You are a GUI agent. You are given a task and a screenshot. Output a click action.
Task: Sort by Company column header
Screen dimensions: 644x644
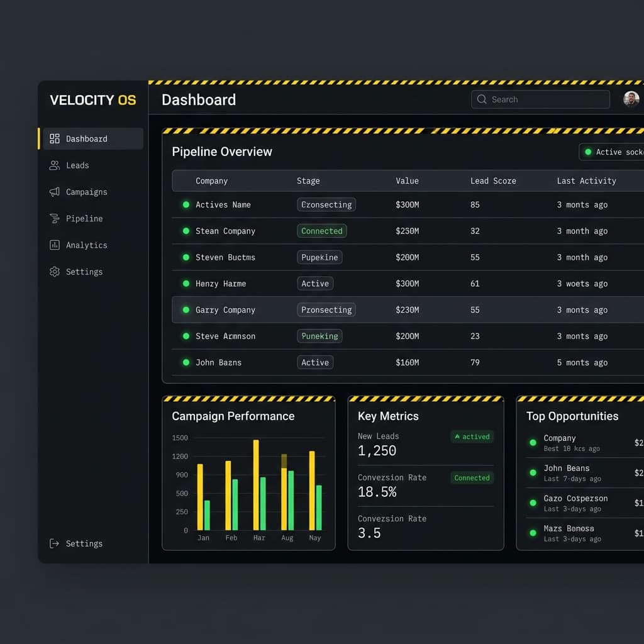tap(211, 180)
